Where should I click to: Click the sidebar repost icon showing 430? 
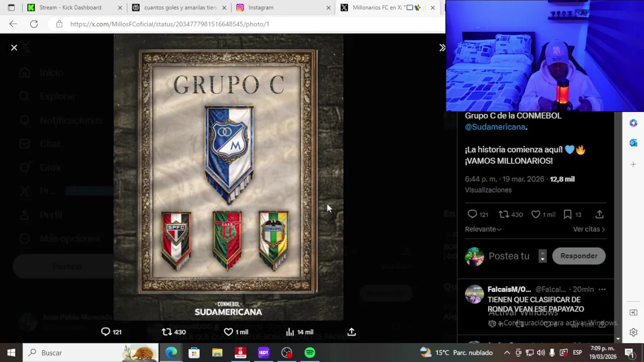(504, 215)
